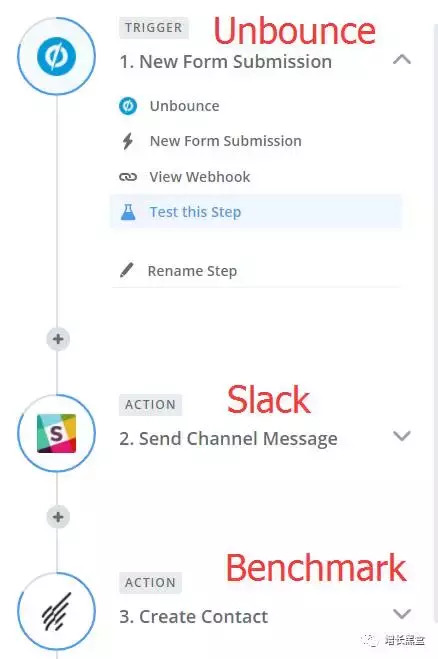Click the 2. Send Channel Message title
Screen dimensions: 438x659
(x=228, y=439)
